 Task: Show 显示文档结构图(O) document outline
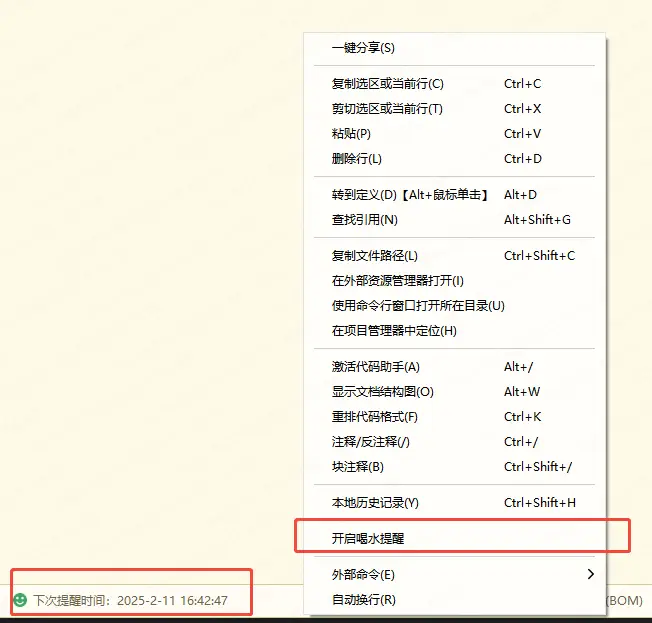(383, 392)
